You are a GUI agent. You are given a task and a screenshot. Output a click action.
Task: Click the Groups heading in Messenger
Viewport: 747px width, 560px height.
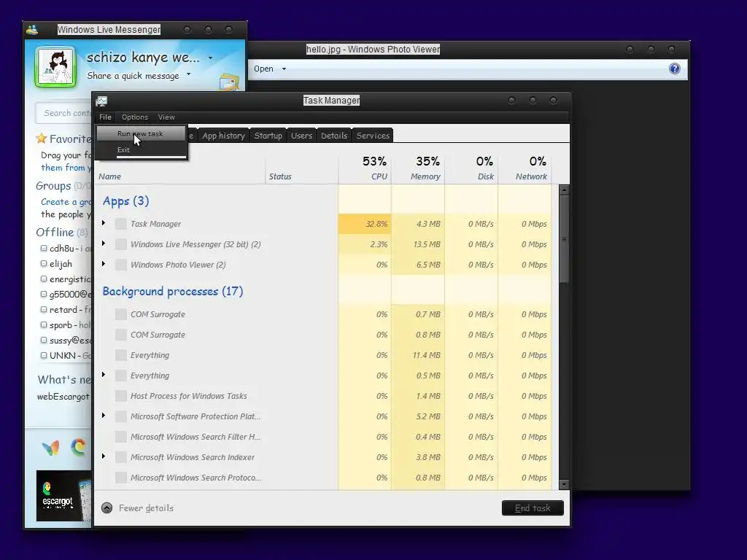pos(53,186)
